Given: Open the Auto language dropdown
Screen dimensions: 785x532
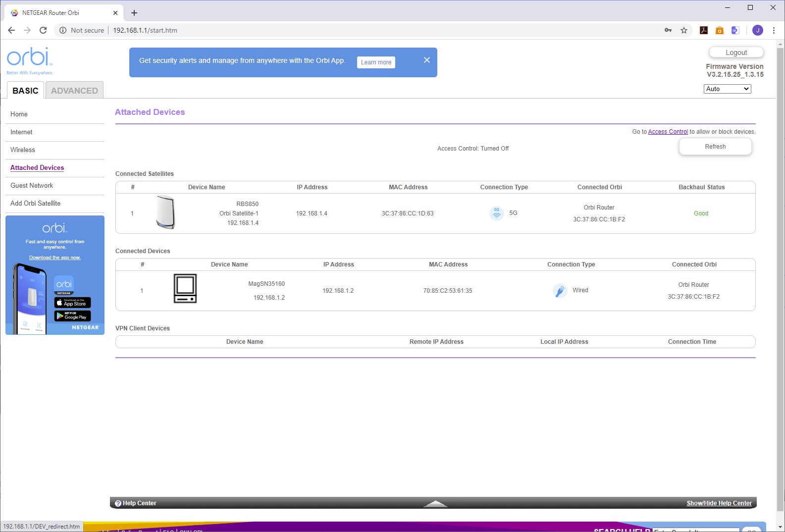Looking at the screenshot, I should (727, 89).
